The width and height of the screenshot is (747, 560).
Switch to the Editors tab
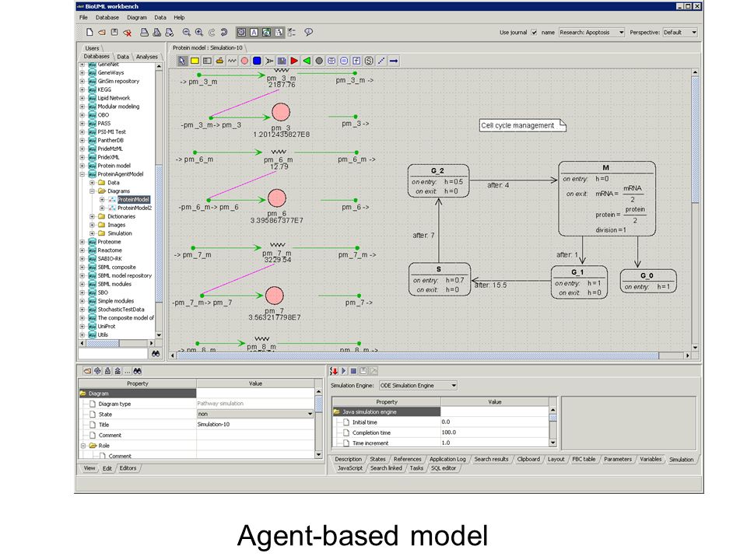click(x=128, y=468)
